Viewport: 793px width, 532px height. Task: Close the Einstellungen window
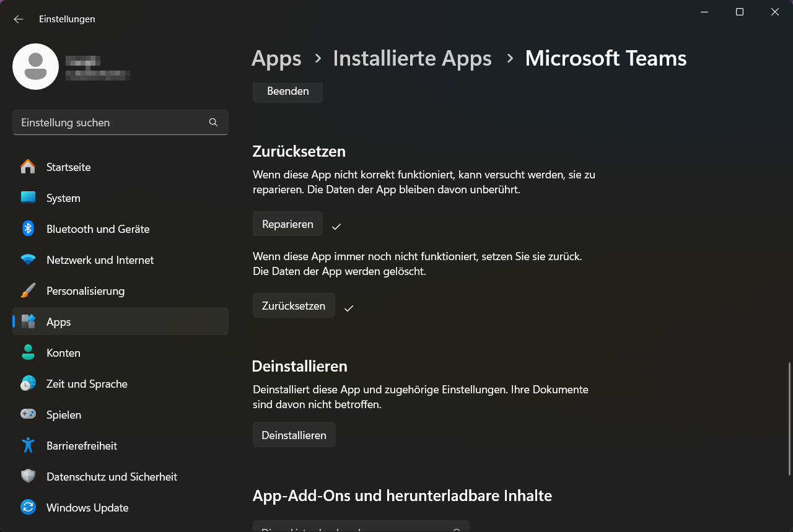[775, 12]
